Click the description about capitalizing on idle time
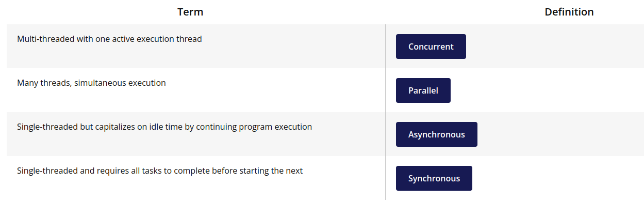The width and height of the screenshot is (644, 200). (x=164, y=127)
